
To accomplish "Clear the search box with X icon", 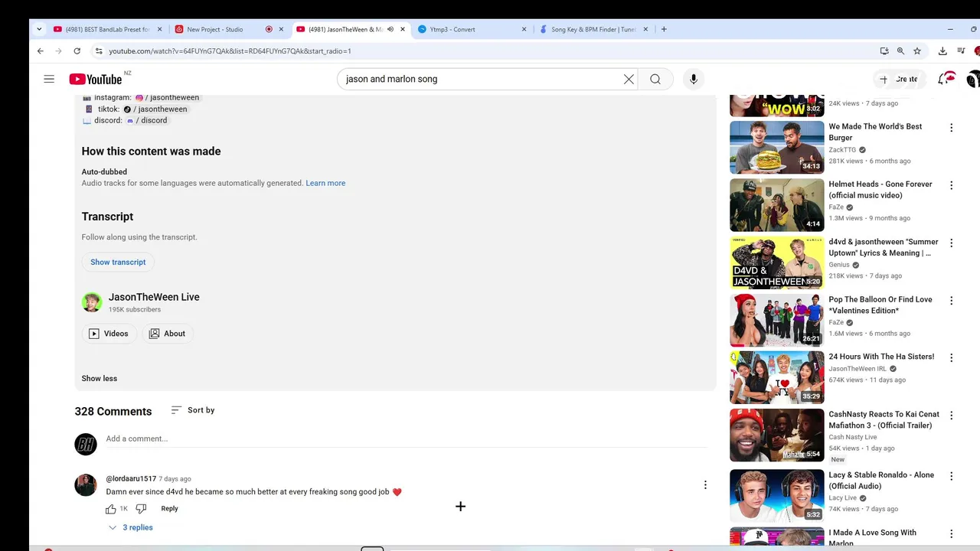I will 629,79.
